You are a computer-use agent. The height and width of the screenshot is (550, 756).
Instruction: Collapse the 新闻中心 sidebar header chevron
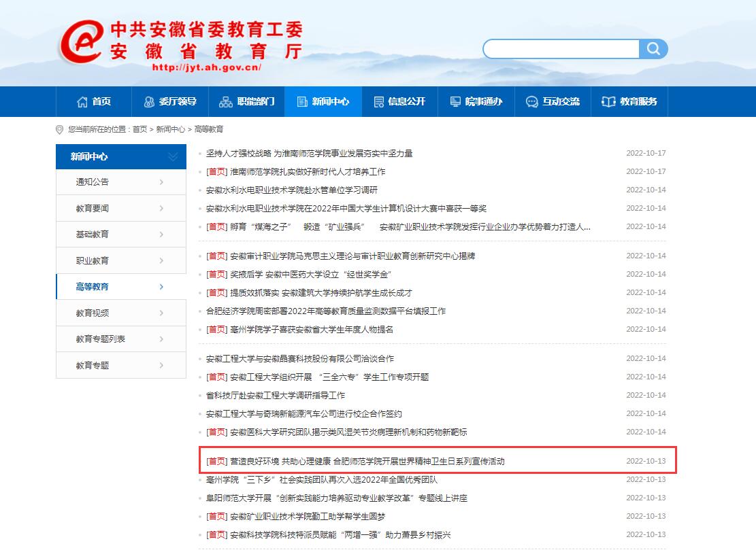pos(172,157)
